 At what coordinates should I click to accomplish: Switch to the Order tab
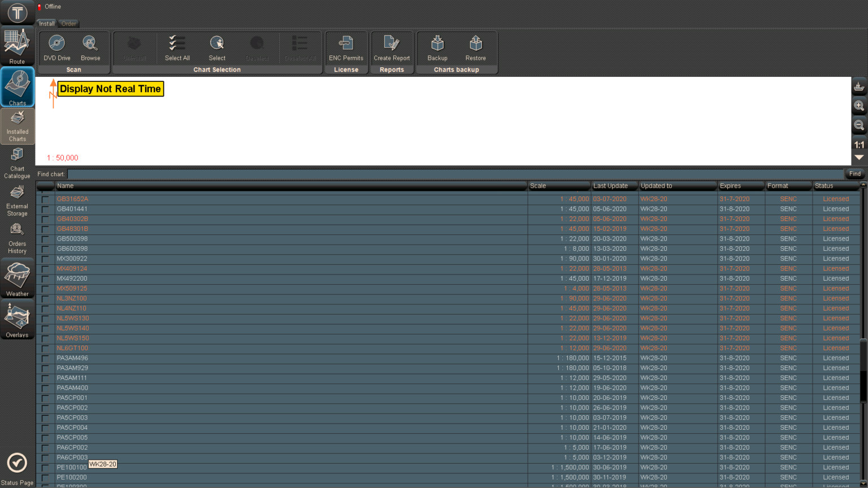pyautogui.click(x=69, y=24)
